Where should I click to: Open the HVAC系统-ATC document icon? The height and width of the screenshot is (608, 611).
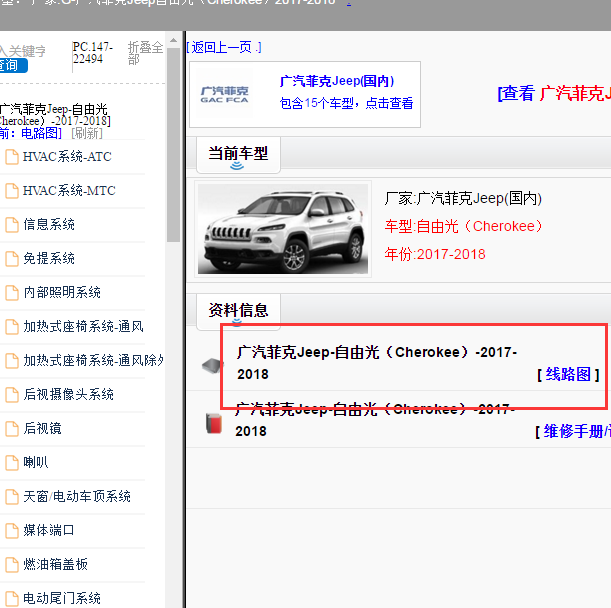pos(12,157)
